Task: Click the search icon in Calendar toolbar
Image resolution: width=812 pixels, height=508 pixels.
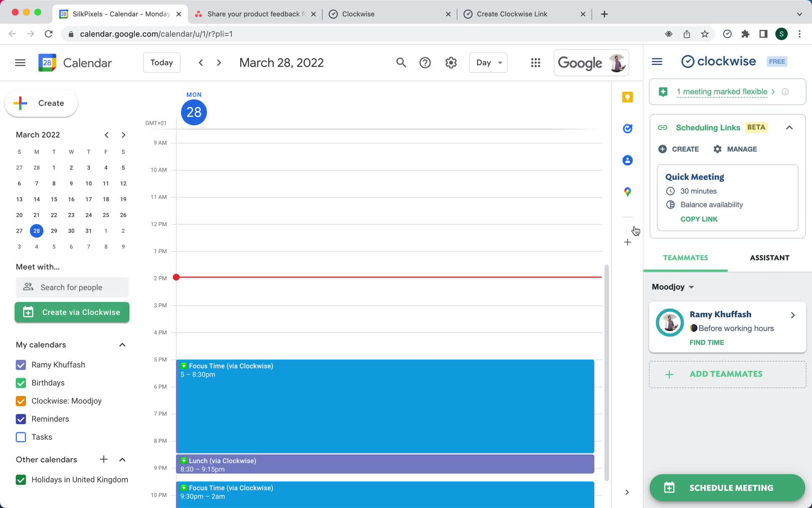Action: click(401, 63)
